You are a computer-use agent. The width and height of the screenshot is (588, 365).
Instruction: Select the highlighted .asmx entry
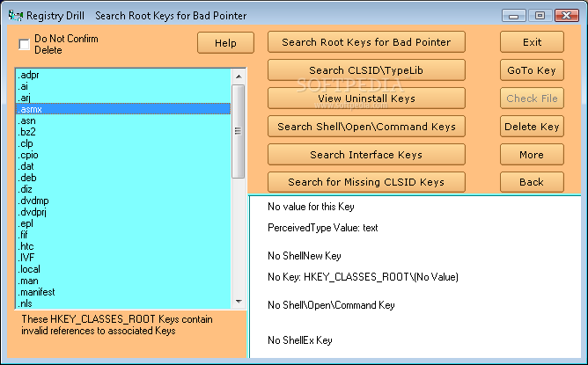pyautogui.click(x=123, y=109)
